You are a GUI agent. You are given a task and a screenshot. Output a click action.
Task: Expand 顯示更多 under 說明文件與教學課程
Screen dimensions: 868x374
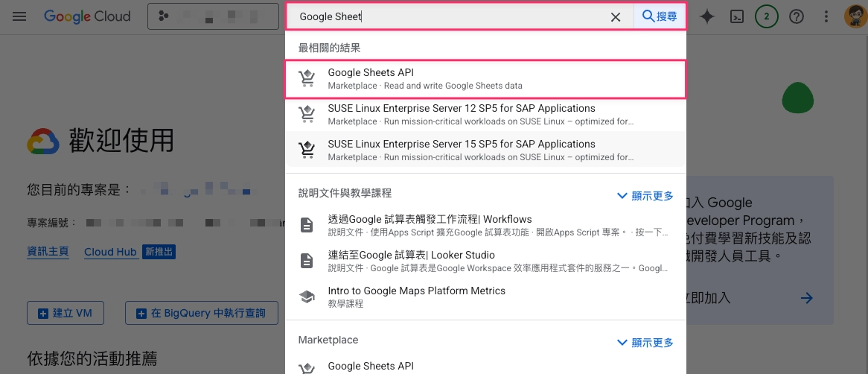pyautogui.click(x=645, y=196)
